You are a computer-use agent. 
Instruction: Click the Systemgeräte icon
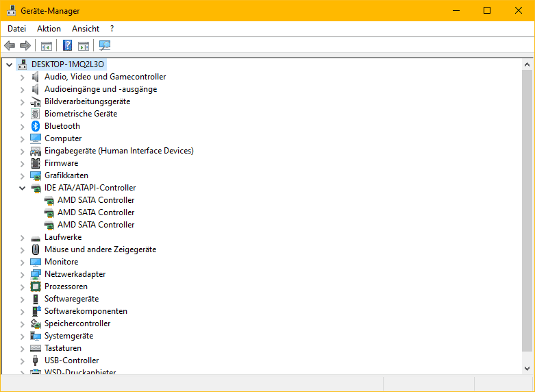pyautogui.click(x=36, y=336)
